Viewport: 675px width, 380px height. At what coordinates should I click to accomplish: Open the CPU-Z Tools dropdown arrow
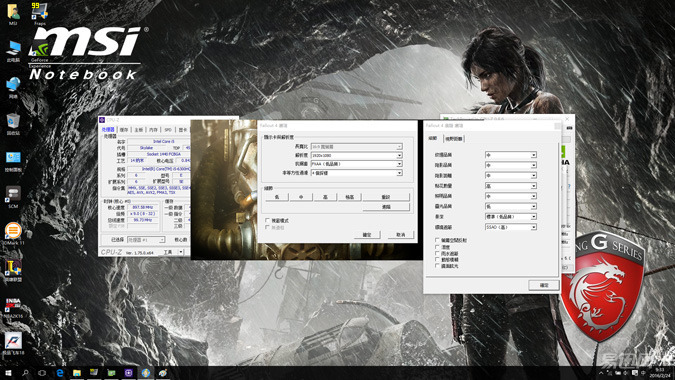point(181,252)
